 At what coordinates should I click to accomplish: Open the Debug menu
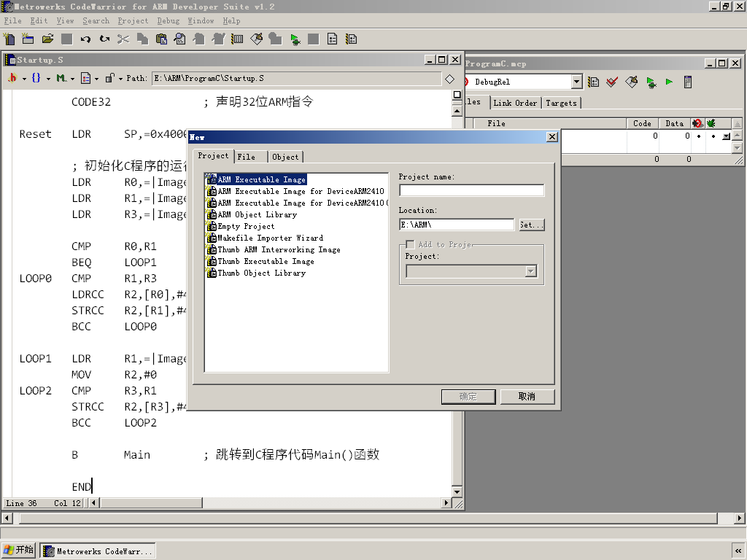(169, 21)
